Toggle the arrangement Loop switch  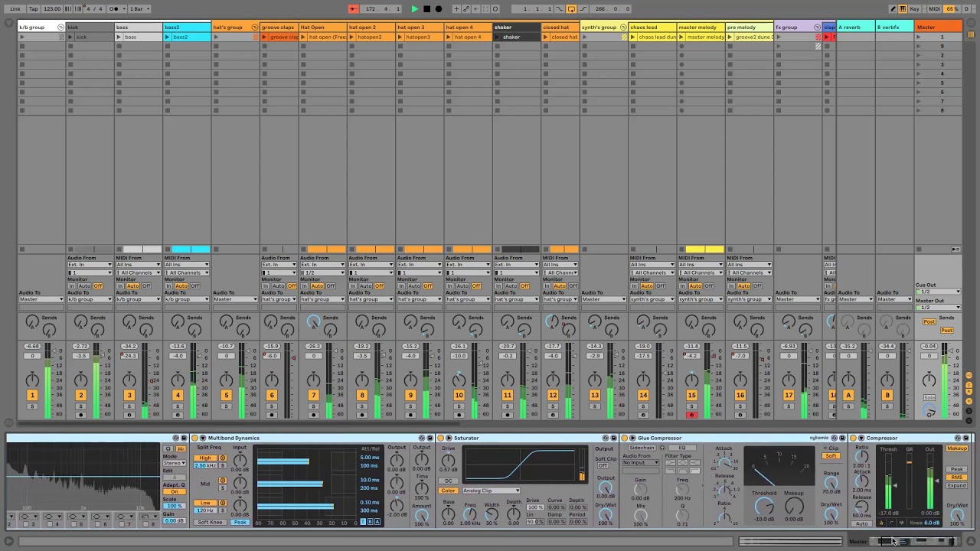571,9
